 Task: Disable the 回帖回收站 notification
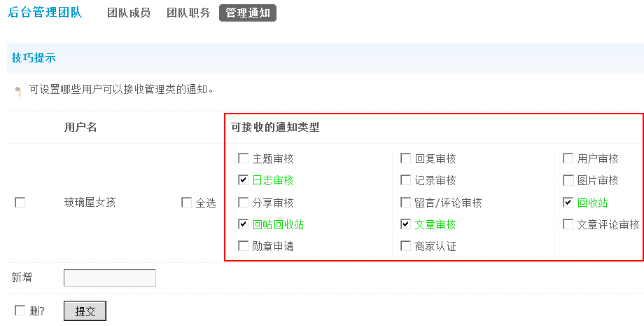pos(244,224)
